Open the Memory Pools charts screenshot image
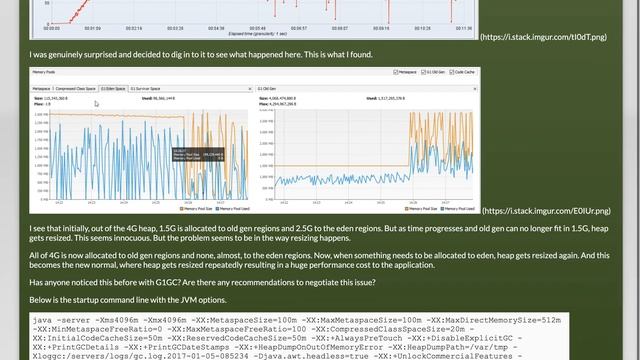640x360 pixels. pyautogui.click(x=255, y=140)
